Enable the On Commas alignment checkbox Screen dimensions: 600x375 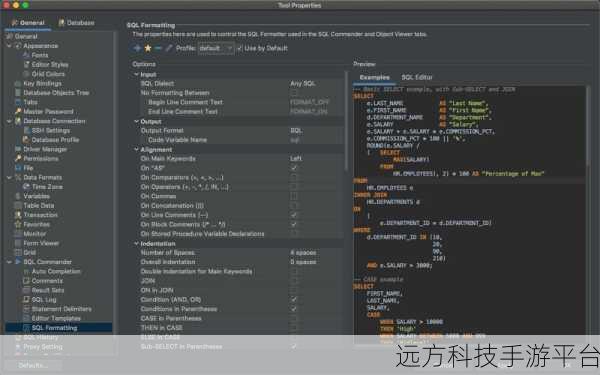click(x=293, y=196)
